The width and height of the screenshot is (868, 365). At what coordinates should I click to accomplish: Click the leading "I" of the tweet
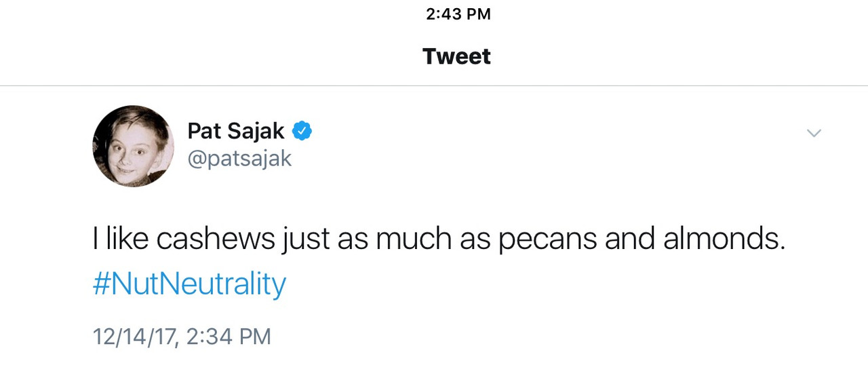coord(96,239)
